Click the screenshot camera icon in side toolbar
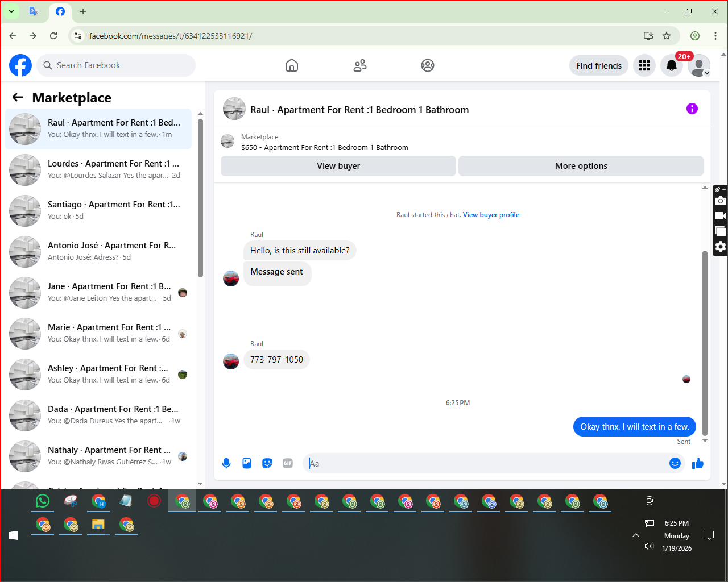 point(721,201)
